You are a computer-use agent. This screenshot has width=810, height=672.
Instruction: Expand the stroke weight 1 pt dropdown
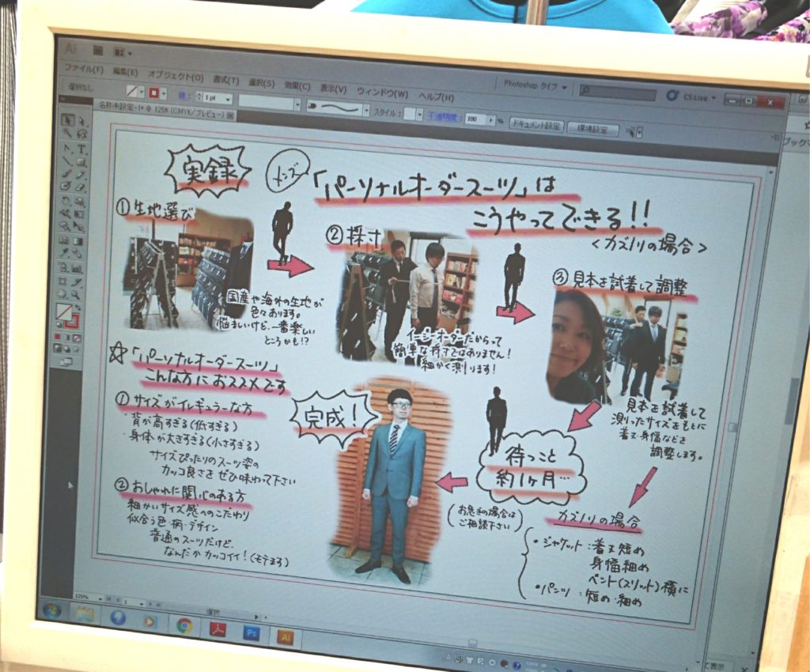click(x=227, y=99)
